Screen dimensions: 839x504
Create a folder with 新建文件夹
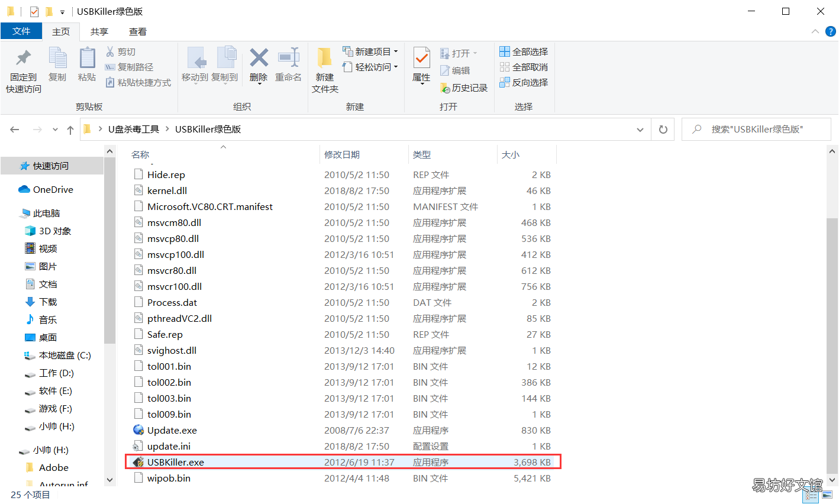coord(325,70)
